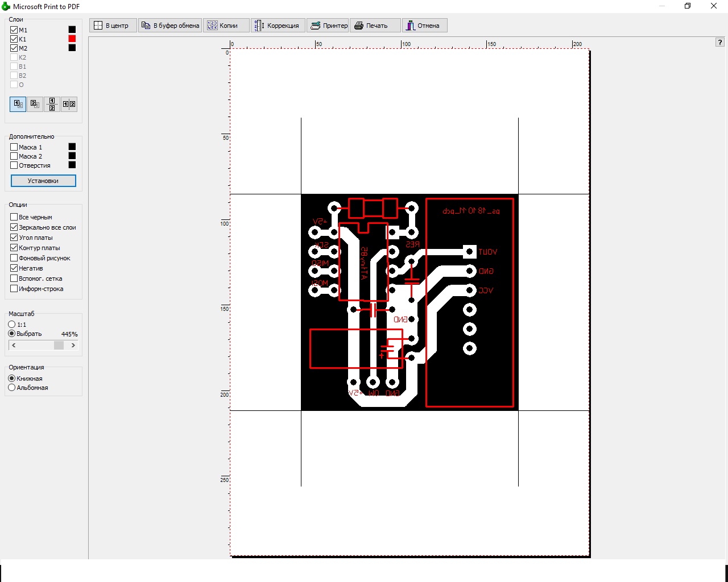The image size is (728, 582).
Task: Enable the 'Отверстия' checkbox
Action: coord(14,165)
